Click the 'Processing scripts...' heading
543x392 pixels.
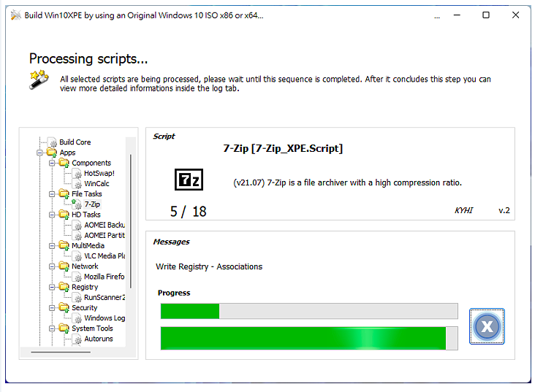coord(88,59)
